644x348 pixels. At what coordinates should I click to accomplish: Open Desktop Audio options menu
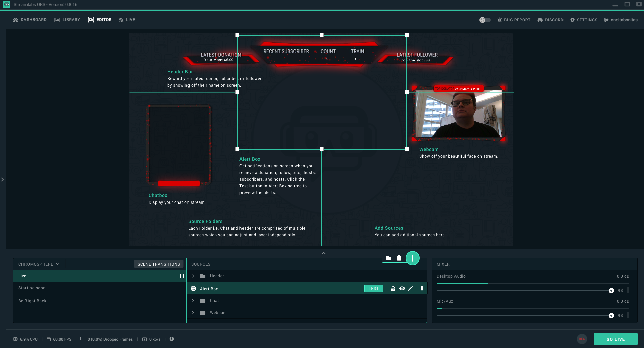628,290
